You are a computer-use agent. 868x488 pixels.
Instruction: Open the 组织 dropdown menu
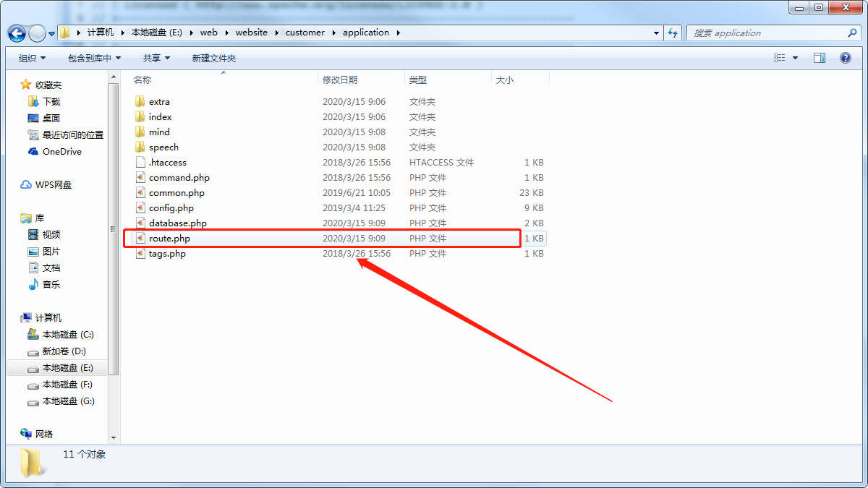click(x=32, y=58)
